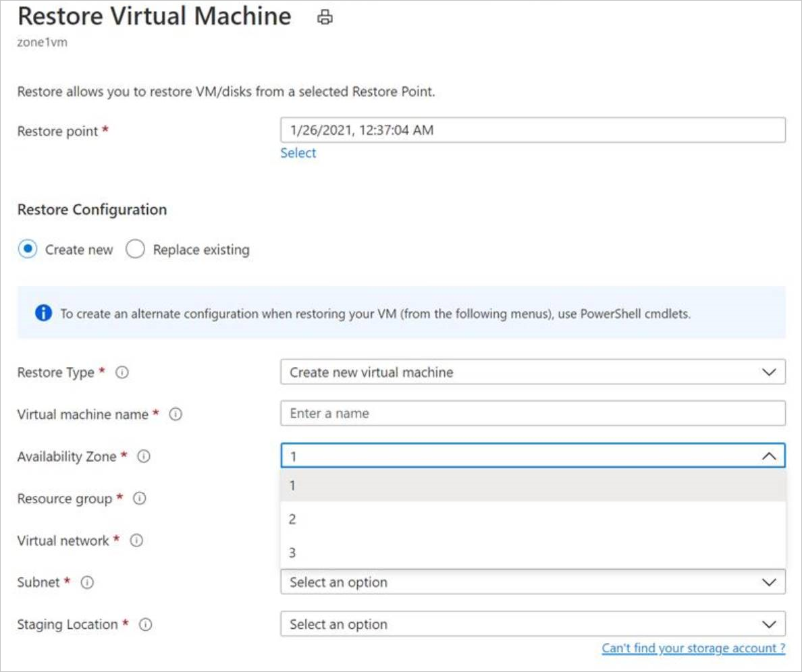This screenshot has height=672, width=802.
Task: Open the Staging Location dropdown
Action: tap(532, 625)
